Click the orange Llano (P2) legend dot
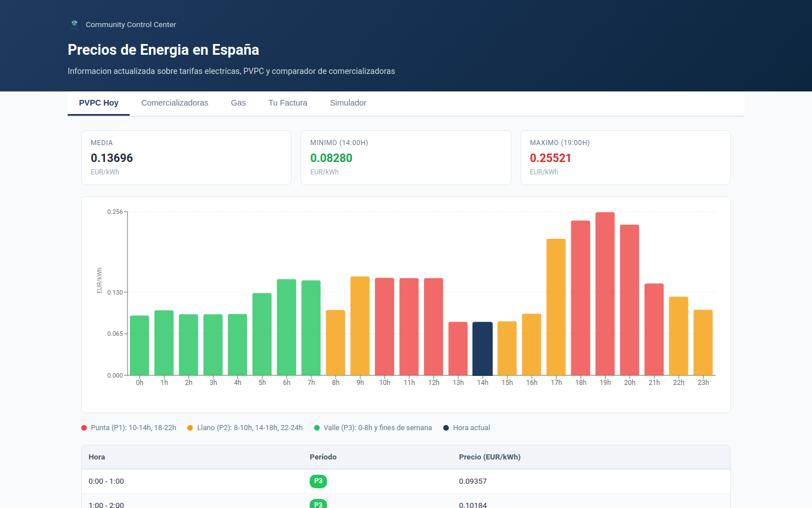Viewport: 812px width, 508px height. pos(190,428)
